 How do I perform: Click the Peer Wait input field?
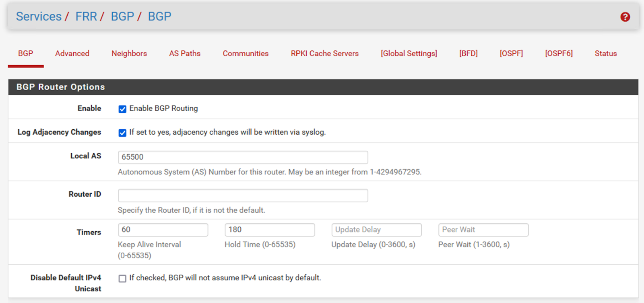(483, 230)
